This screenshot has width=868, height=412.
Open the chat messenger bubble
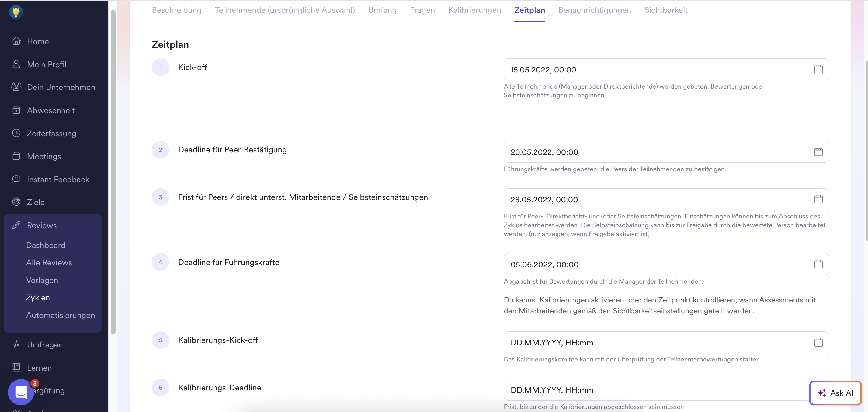click(21, 392)
